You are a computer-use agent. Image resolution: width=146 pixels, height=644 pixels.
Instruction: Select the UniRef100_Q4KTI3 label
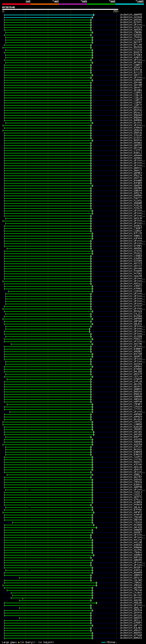click(131, 75)
